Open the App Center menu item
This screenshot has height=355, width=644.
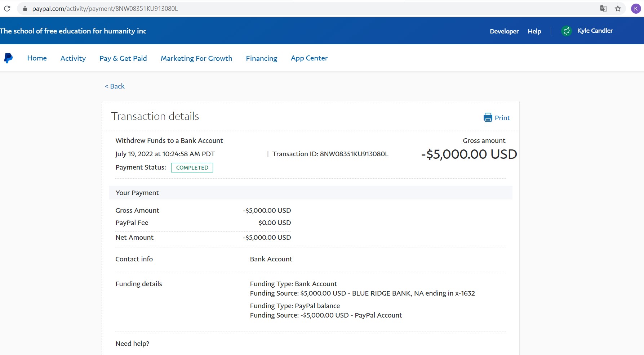[309, 58]
